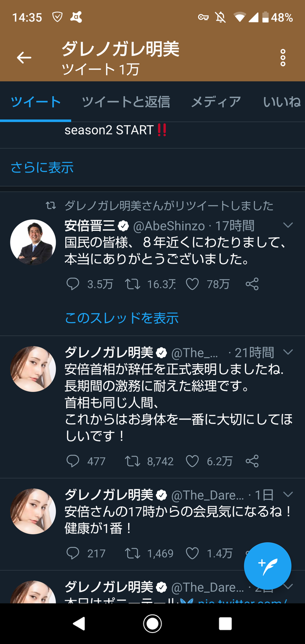The height and width of the screenshot is (644, 305).
Task: Like the tweet with 6.2万 likes
Action: click(x=192, y=461)
